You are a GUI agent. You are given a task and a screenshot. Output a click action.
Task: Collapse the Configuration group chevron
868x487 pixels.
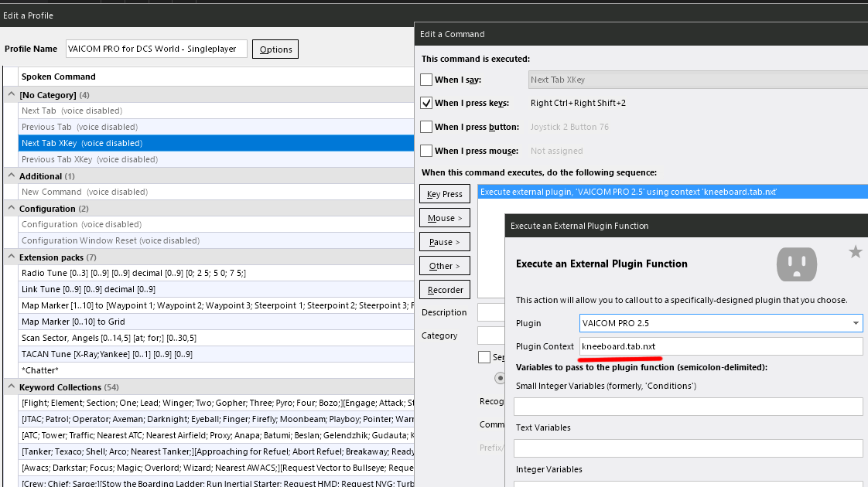[11, 208]
